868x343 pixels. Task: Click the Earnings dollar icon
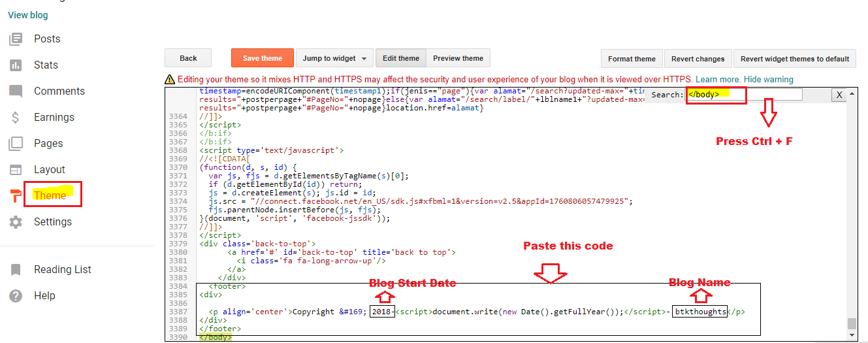(x=16, y=117)
